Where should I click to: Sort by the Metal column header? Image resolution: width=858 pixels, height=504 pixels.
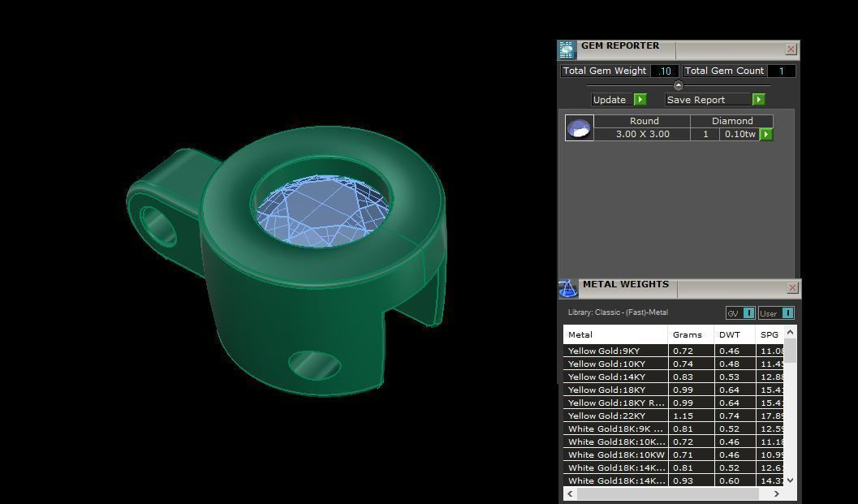(615, 334)
